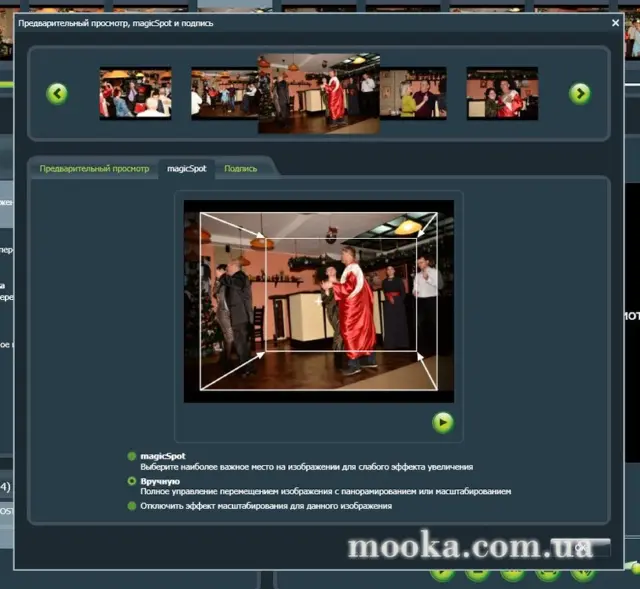The width and height of the screenshot is (640, 589).
Task: Select second thumbnail with dancing people
Action: (x=224, y=93)
